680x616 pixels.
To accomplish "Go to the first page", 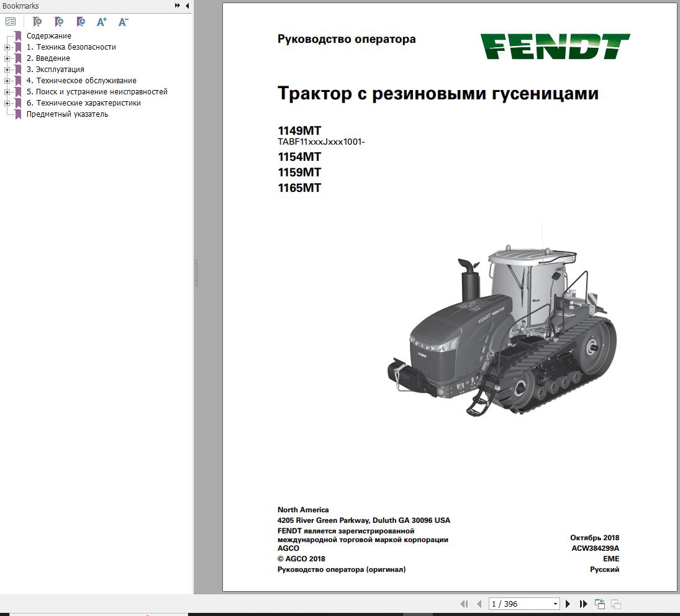I will [464, 604].
